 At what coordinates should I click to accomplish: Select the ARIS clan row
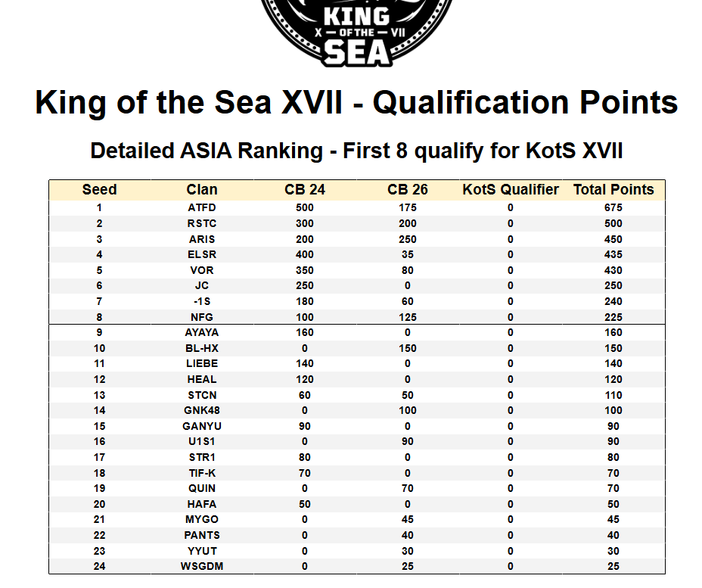[357, 239]
